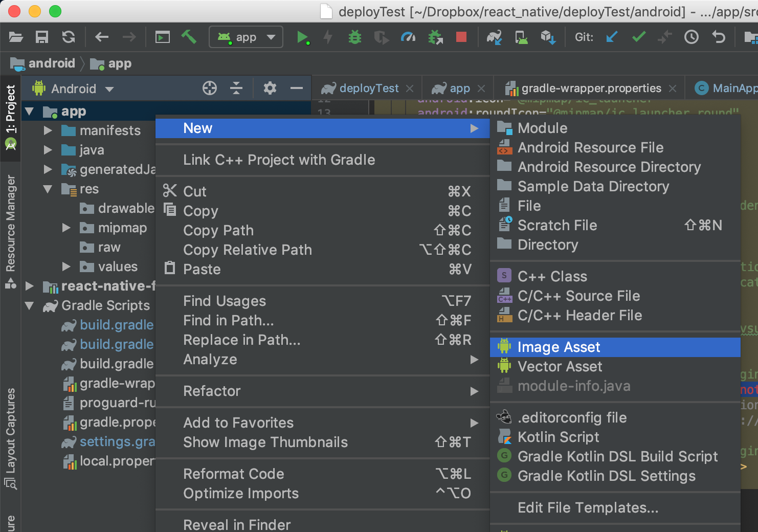
Task: Open the SDK Manager icon
Action: (548, 37)
